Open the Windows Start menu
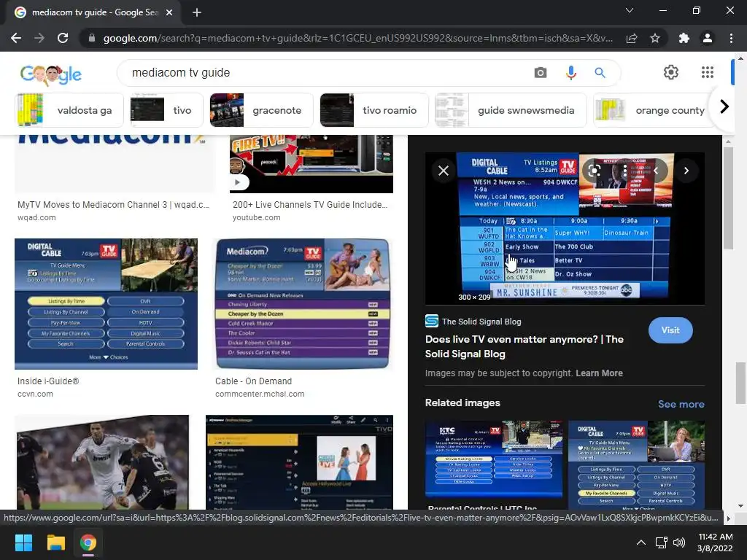 (23, 542)
